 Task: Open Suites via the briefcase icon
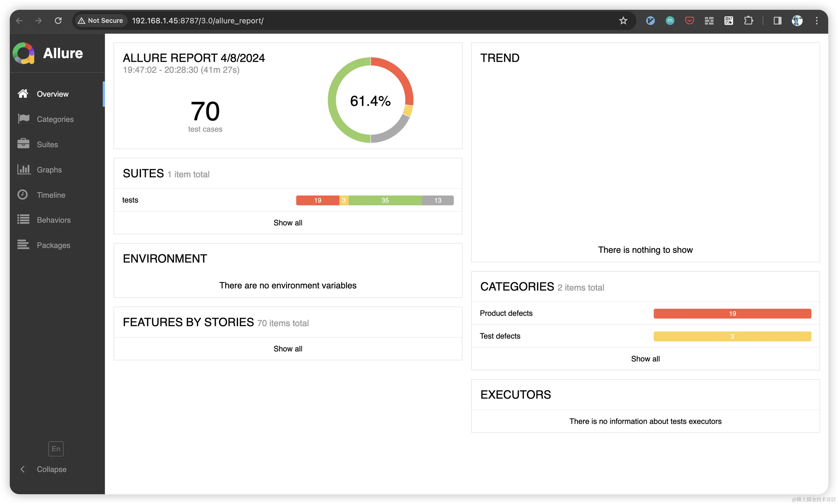point(24,144)
